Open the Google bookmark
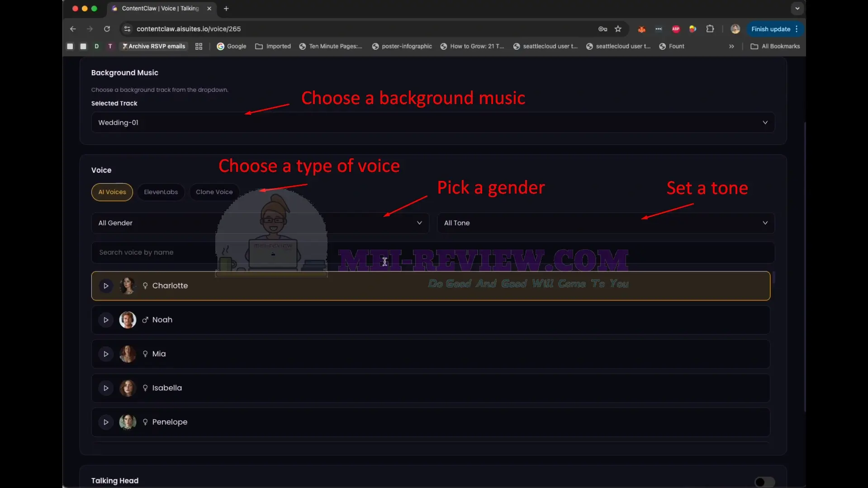 [232, 46]
